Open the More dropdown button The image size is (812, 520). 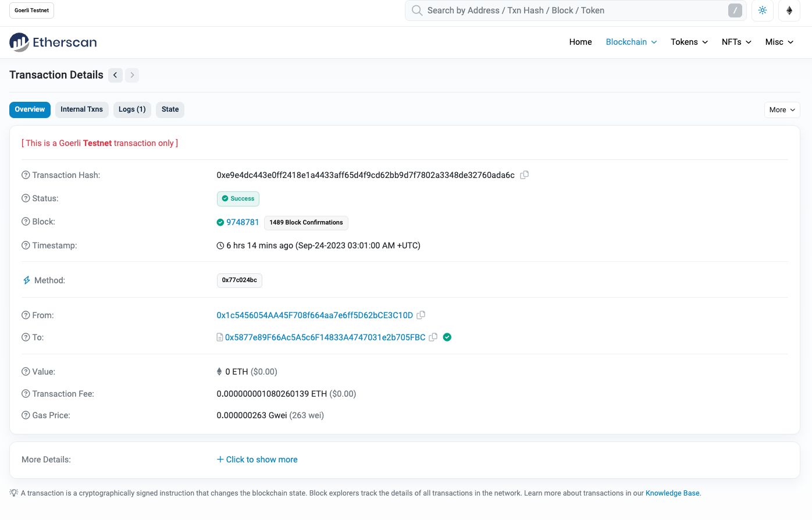pyautogui.click(x=782, y=110)
